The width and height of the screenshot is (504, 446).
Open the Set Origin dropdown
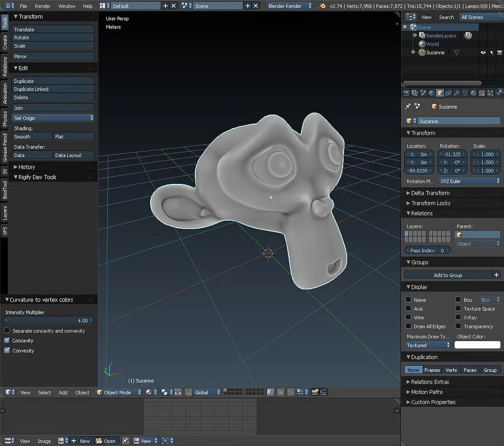point(53,118)
